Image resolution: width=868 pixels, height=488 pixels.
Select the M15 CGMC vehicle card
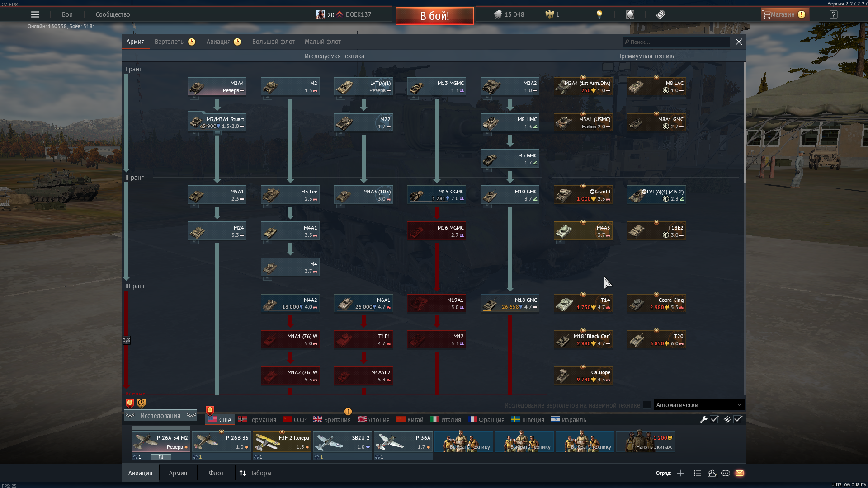pos(437,195)
